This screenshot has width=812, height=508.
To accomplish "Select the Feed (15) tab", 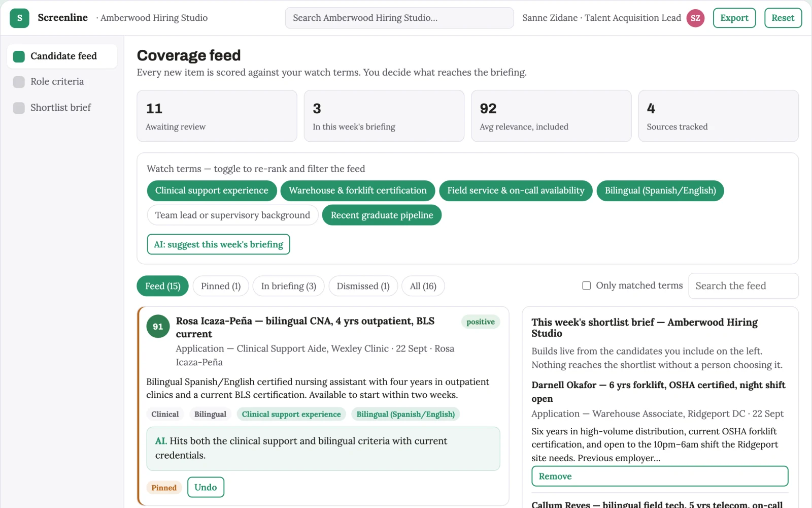I will click(162, 286).
